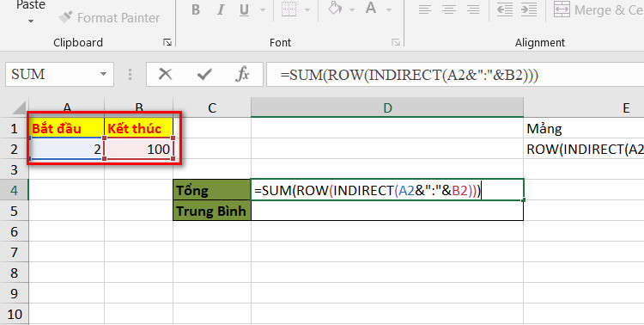The image size is (644, 325).
Task: Apply Fill Color paint bucket
Action: (x=336, y=9)
